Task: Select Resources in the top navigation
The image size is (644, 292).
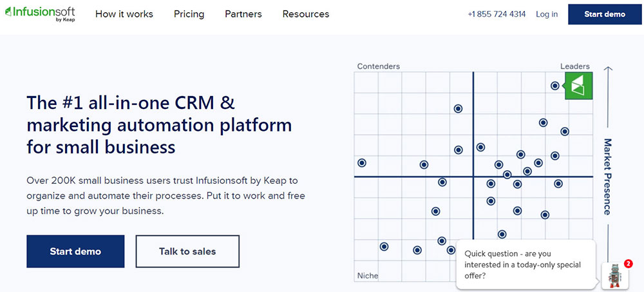Action: click(x=306, y=14)
